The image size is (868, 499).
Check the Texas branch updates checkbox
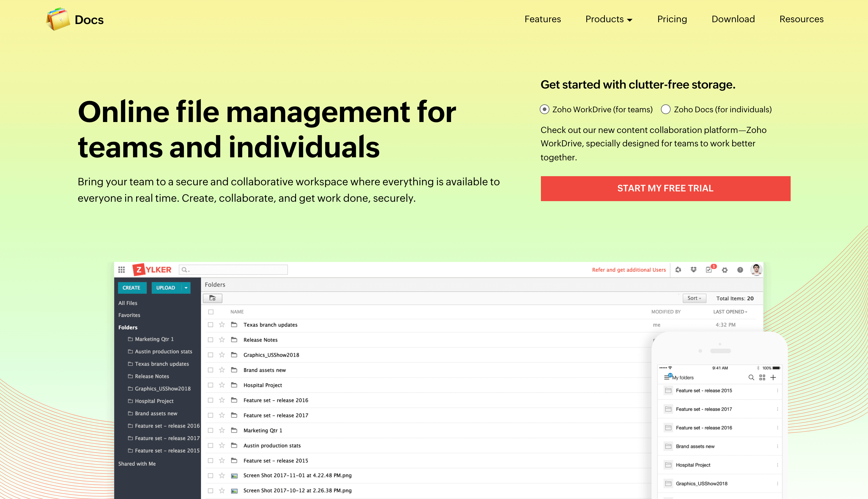tap(210, 325)
